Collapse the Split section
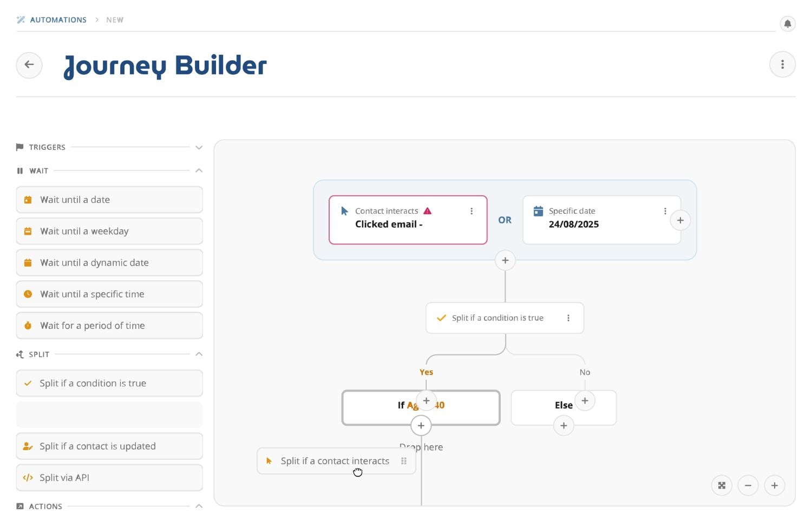812x528 pixels. pos(199,354)
